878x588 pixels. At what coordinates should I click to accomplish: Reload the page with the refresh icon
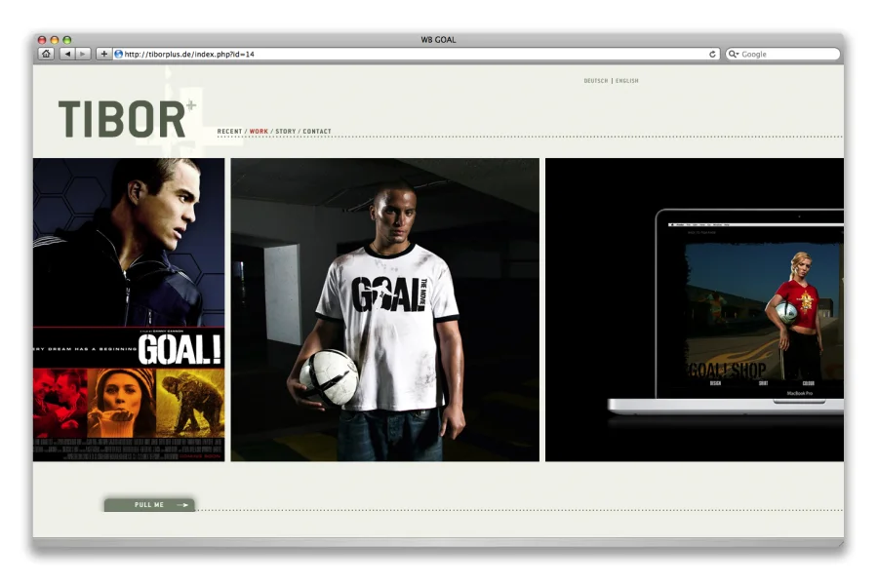tap(713, 55)
